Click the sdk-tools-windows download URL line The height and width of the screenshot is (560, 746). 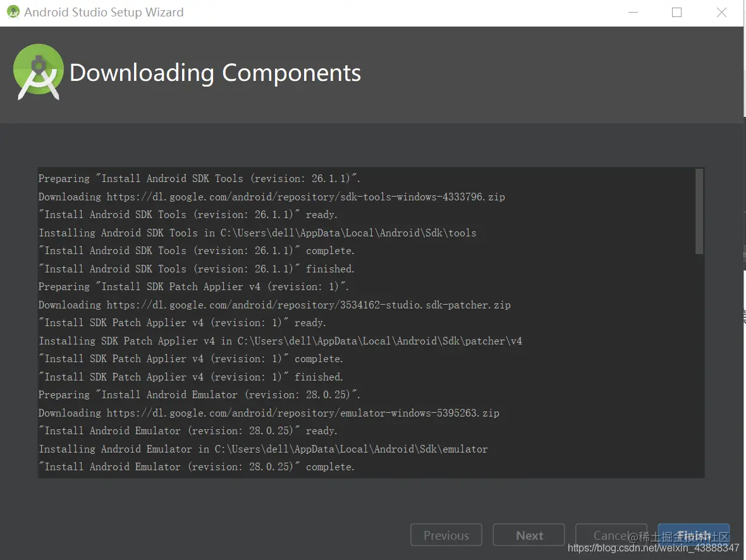click(272, 197)
